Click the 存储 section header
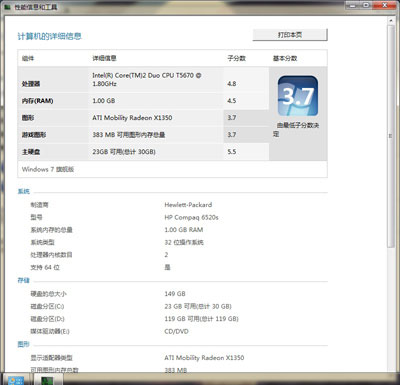Screen dimensions: 400x385 [x=24, y=281]
